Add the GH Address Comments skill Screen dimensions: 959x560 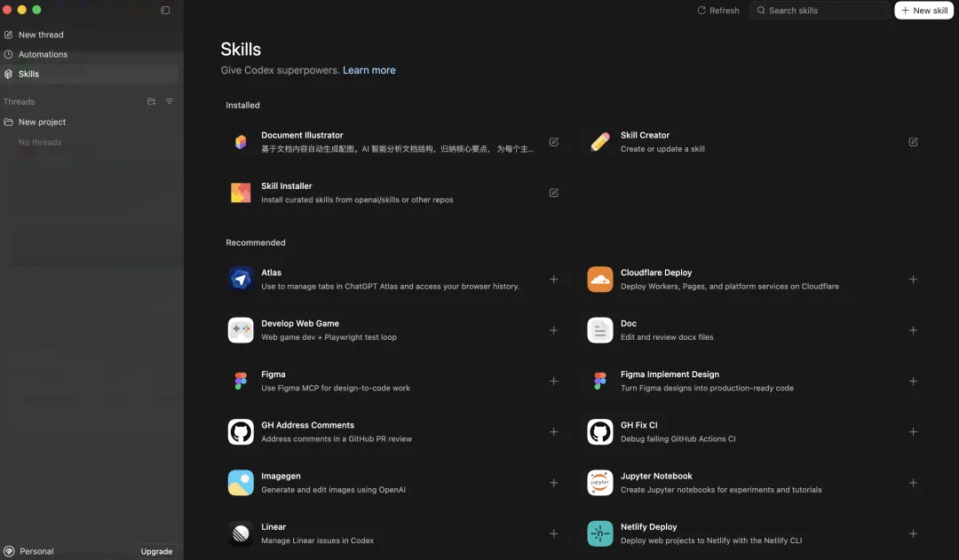click(553, 431)
